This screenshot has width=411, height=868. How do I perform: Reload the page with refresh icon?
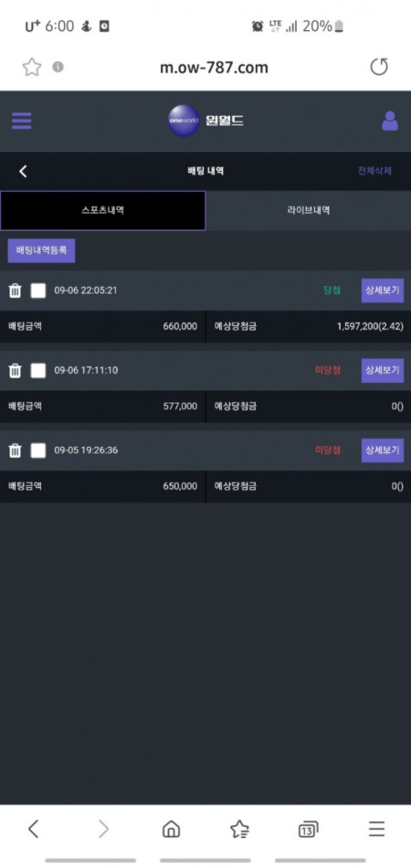tap(379, 67)
